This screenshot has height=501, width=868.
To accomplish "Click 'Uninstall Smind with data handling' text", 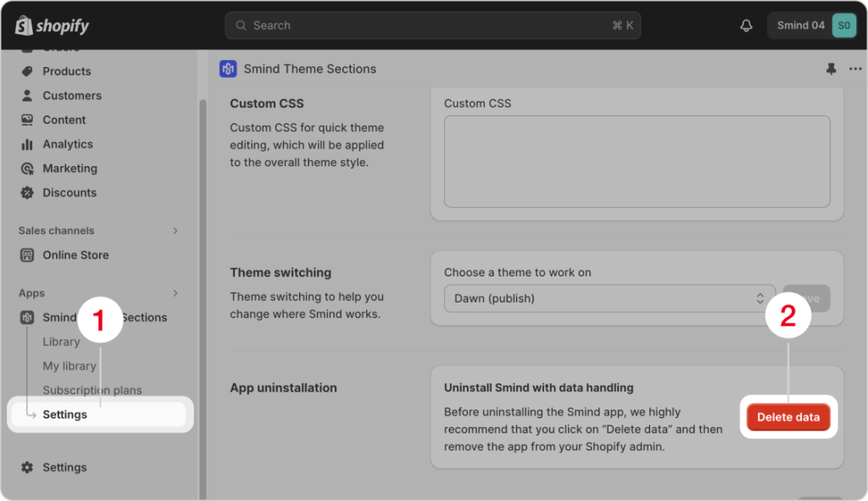I will 538,388.
